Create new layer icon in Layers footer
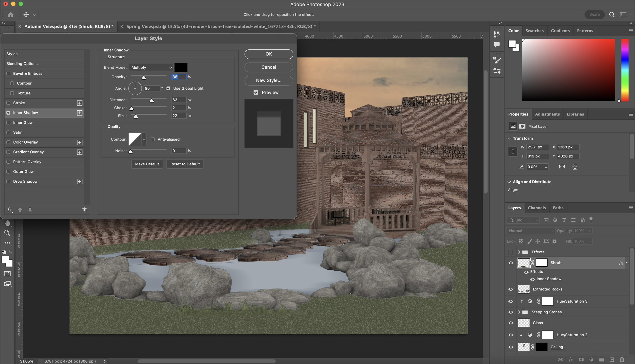This screenshot has width=635, height=364. (x=612, y=359)
